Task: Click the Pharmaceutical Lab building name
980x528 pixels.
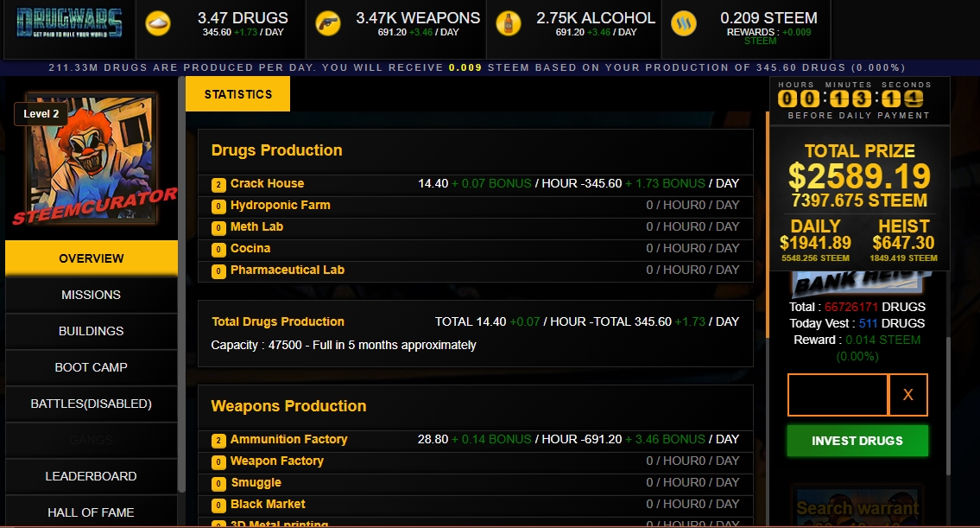Action: coord(288,270)
